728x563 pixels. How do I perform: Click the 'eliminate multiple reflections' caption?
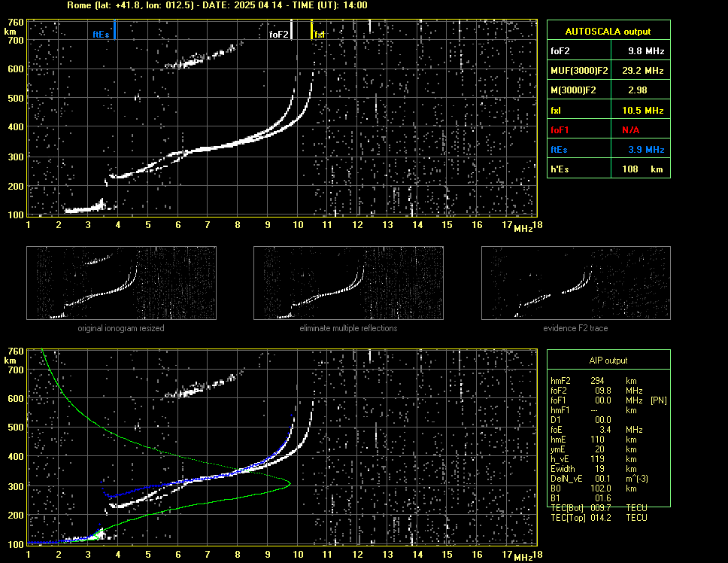coord(348,328)
